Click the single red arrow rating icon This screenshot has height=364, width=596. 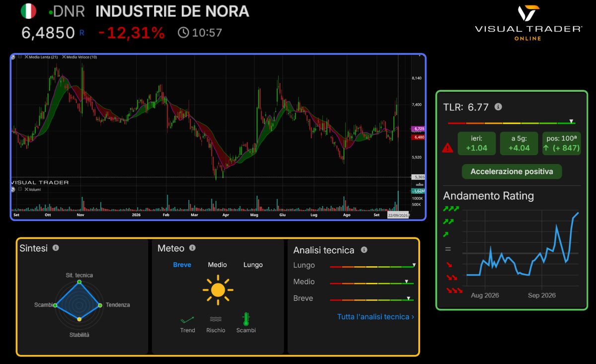(449, 265)
